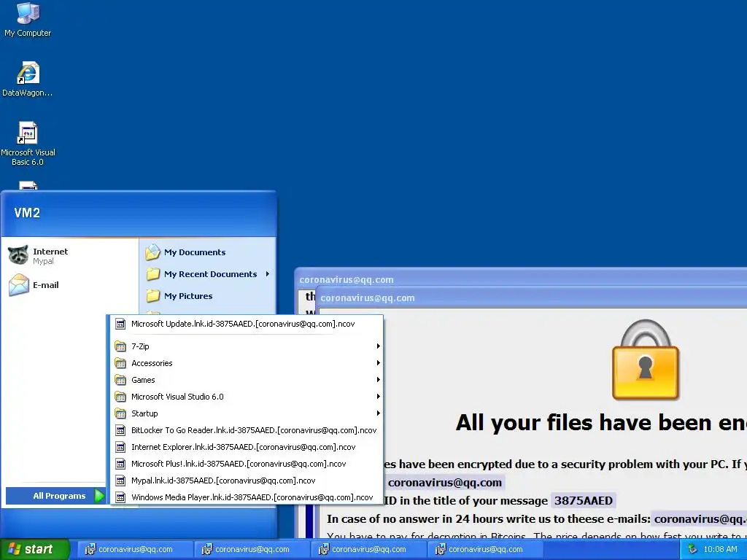Open the first coronavirus@qq.com taskbar button
Image resolution: width=747 pixels, height=560 pixels.
[x=135, y=549]
